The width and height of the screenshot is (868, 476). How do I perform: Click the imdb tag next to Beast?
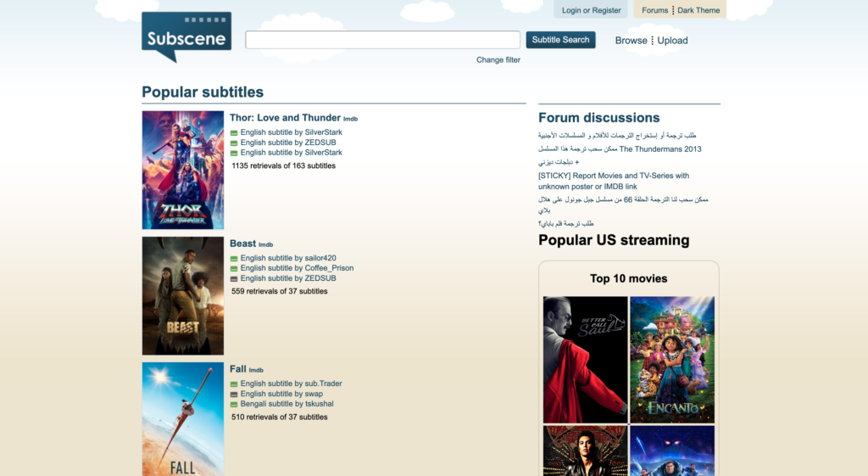[265, 244]
